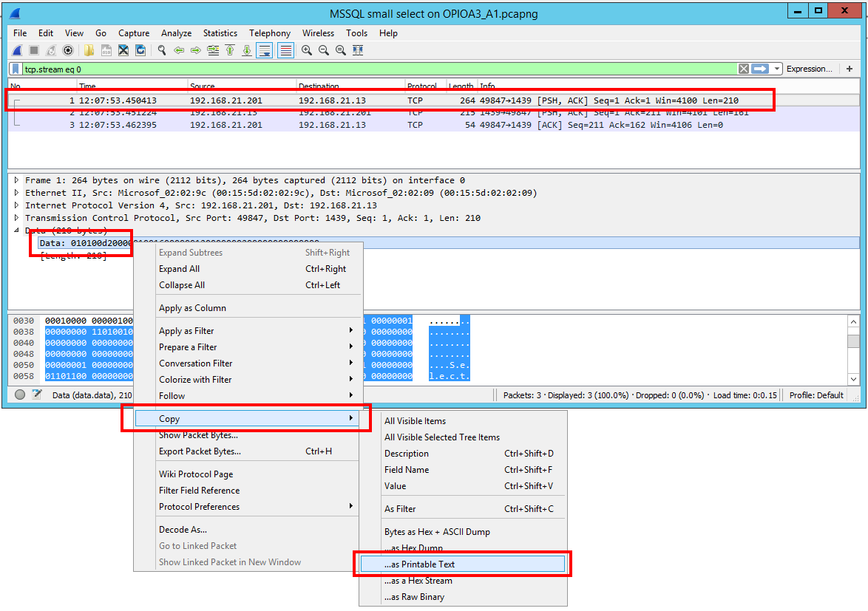Open display filter history dropdown
The height and width of the screenshot is (611, 868).
click(x=776, y=69)
